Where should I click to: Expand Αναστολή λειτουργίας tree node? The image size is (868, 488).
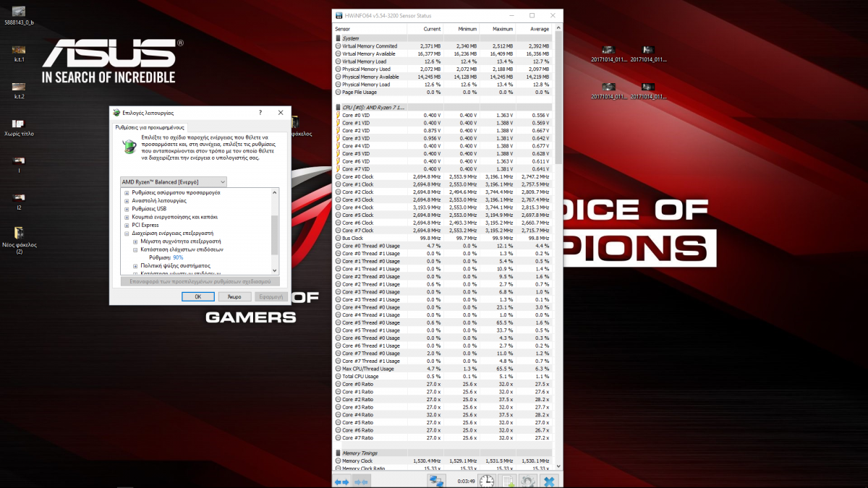click(127, 201)
